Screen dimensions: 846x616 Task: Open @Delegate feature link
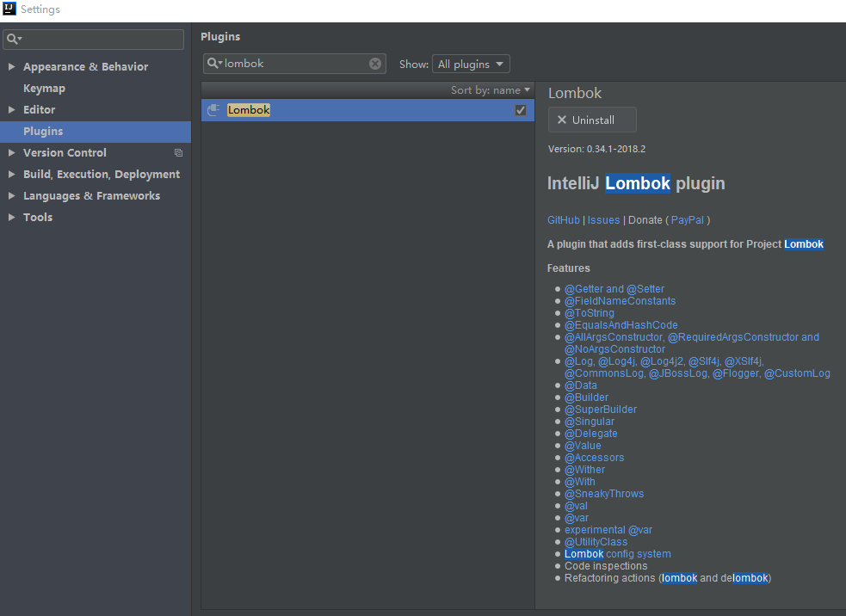click(x=590, y=434)
